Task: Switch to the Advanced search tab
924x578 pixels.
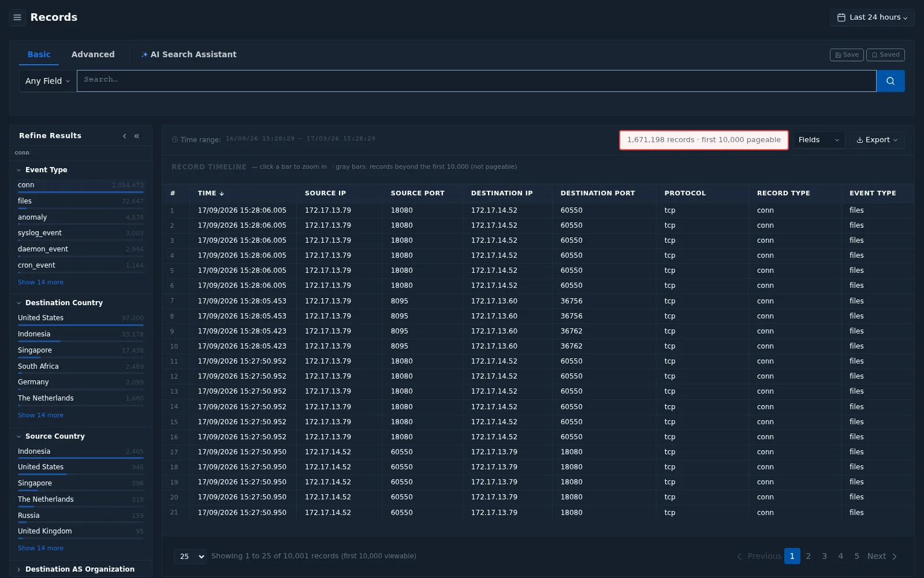Action: 93,54
